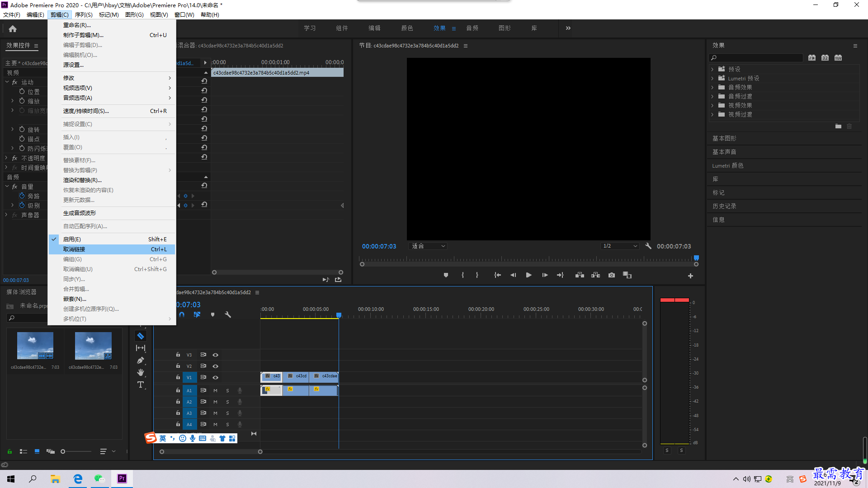Screen dimensions: 868x488
Task: Expand the 视频过渡 folder
Action: pyautogui.click(x=712, y=114)
